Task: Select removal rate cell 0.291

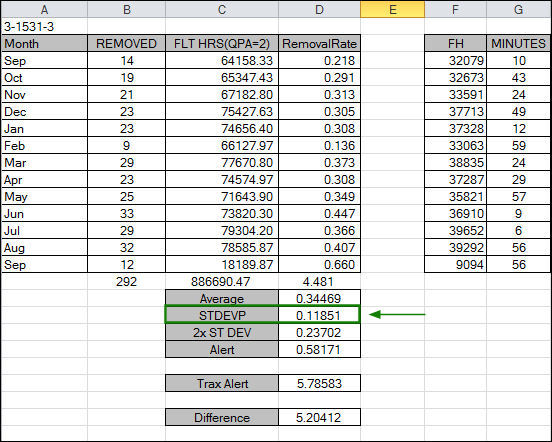Action: click(x=319, y=77)
